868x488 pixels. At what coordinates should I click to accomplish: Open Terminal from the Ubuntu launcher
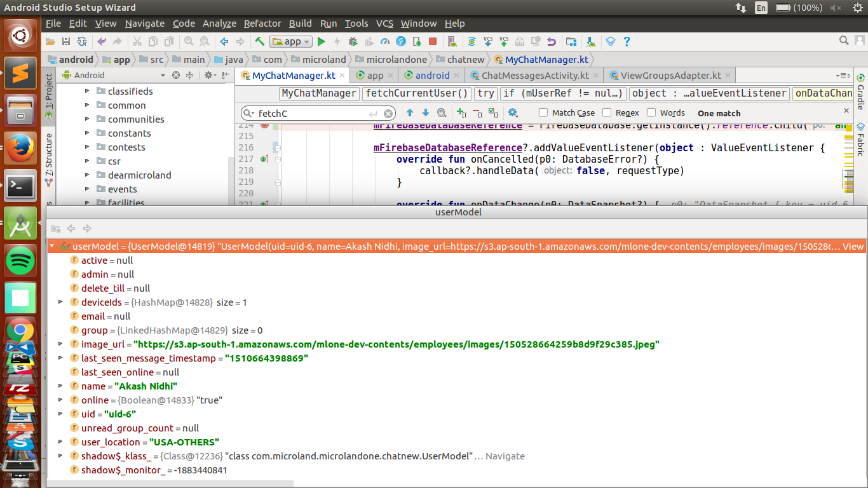click(20, 186)
